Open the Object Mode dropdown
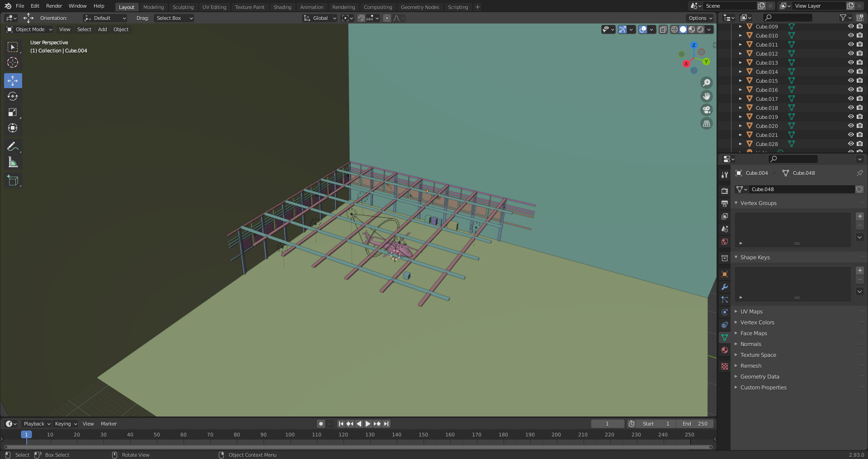 (x=29, y=29)
